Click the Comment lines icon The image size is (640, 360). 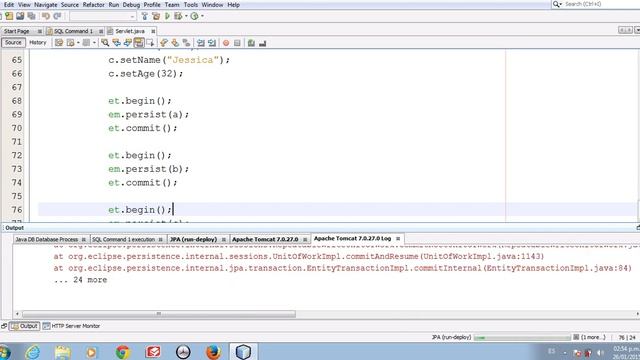point(251,43)
